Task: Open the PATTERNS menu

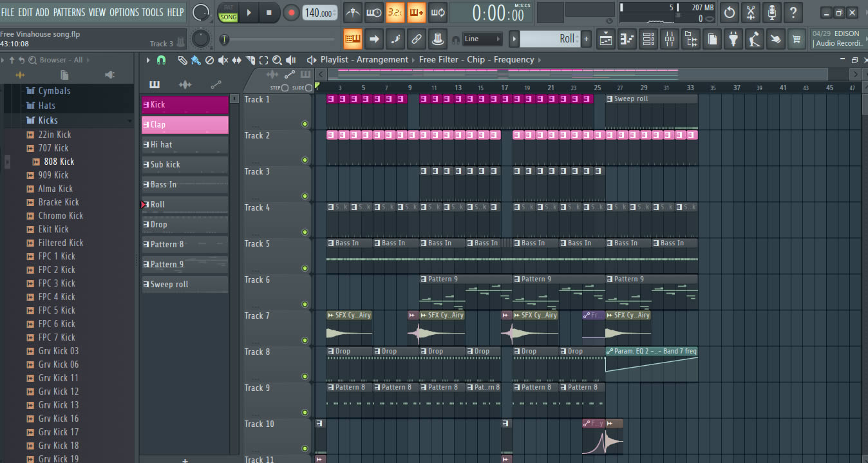Action: pyautogui.click(x=68, y=12)
